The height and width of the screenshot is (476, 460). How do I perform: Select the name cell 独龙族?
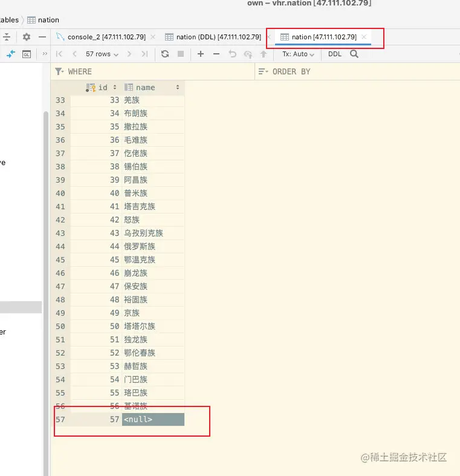pyautogui.click(x=153, y=339)
